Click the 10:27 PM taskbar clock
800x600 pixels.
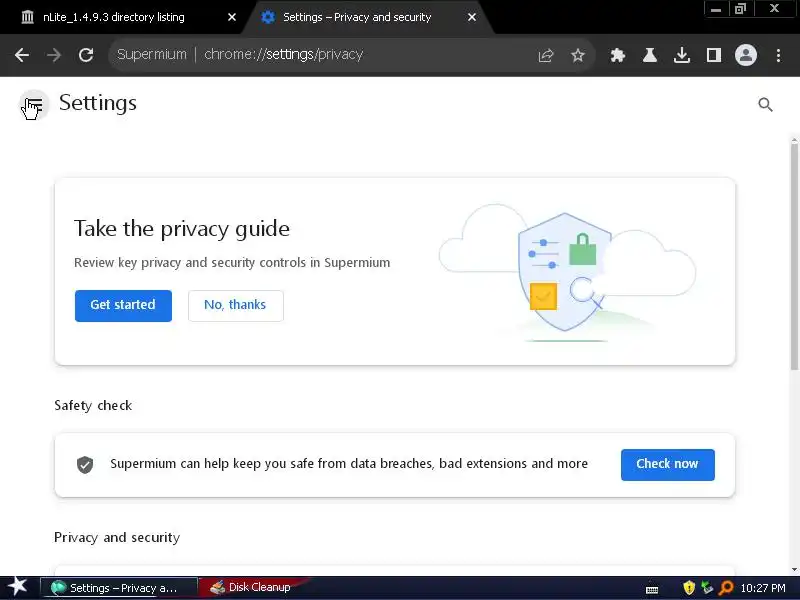pyautogui.click(x=763, y=588)
